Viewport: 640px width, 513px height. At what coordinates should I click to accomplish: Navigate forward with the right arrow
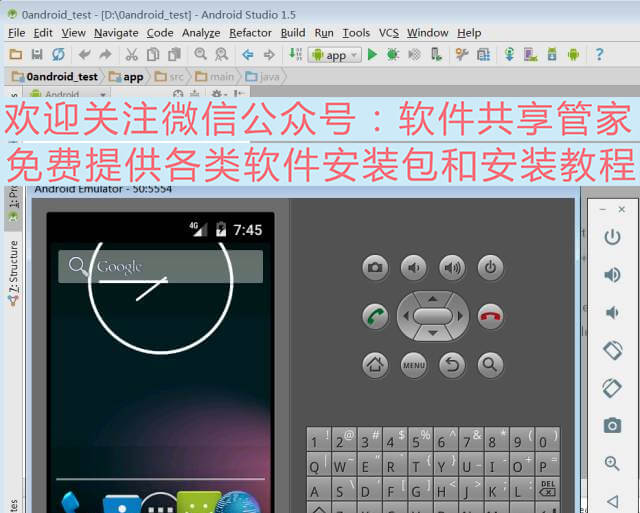269,54
